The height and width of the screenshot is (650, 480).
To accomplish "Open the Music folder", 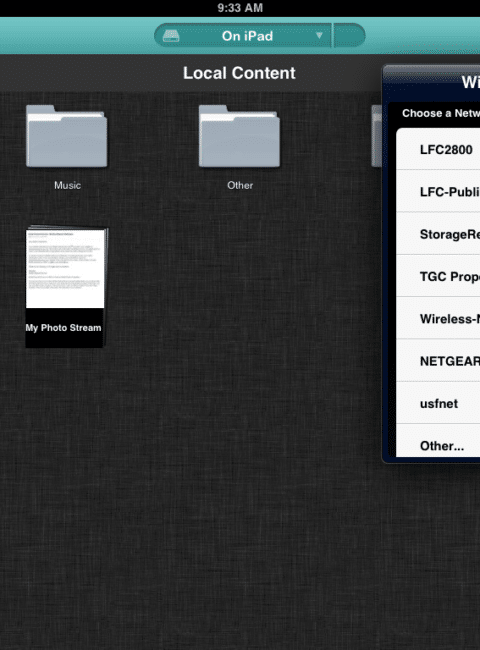I will click(x=67, y=136).
